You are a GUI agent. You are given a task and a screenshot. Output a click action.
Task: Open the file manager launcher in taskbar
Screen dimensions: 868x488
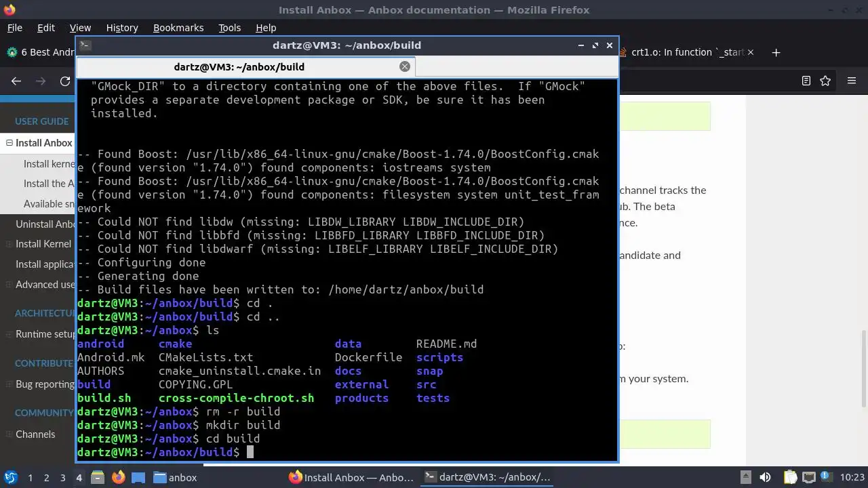[x=97, y=477]
